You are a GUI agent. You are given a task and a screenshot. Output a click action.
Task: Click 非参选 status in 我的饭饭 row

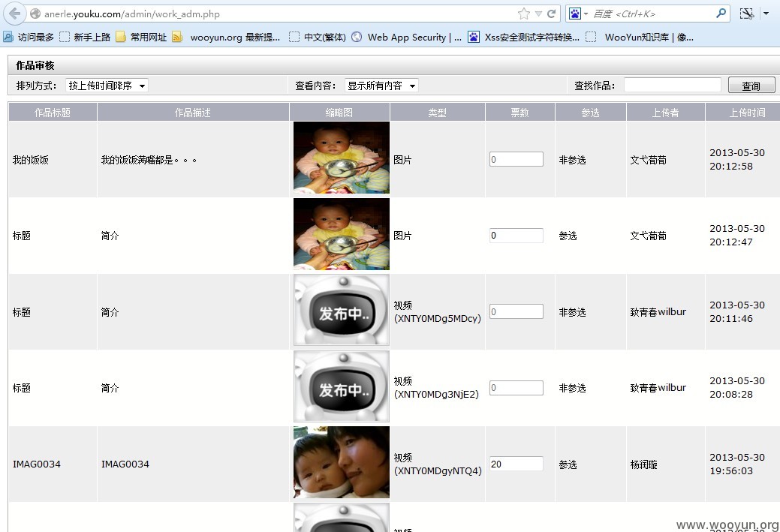573,160
